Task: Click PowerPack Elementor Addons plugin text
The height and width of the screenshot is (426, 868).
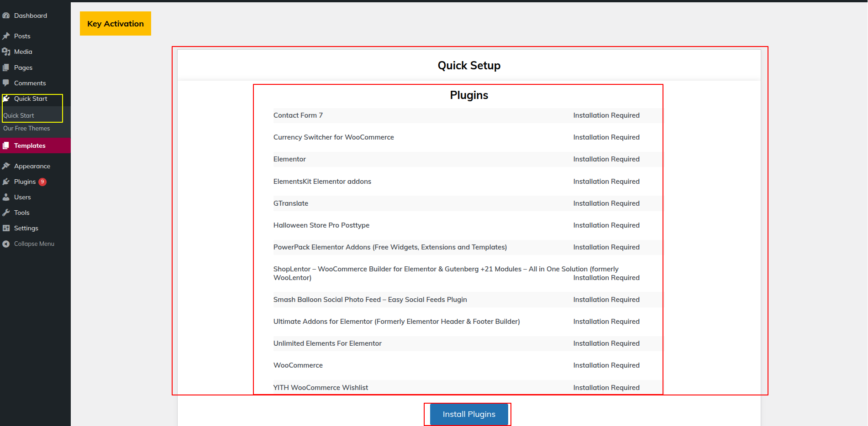Action: tap(390, 247)
